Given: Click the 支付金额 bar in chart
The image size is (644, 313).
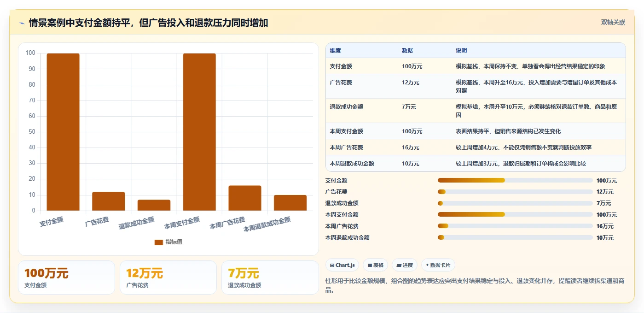Looking at the screenshot, I should click(x=63, y=132).
